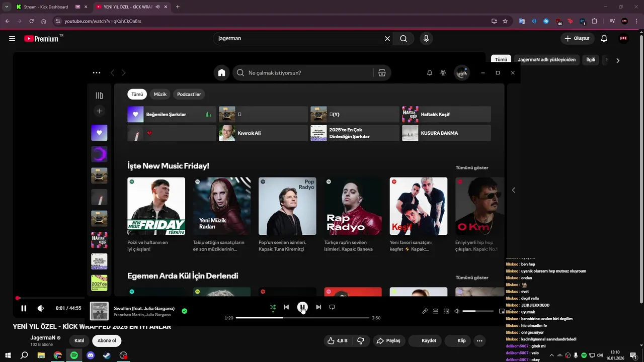
Task: Open YouTube notifications bell
Action: point(604,39)
